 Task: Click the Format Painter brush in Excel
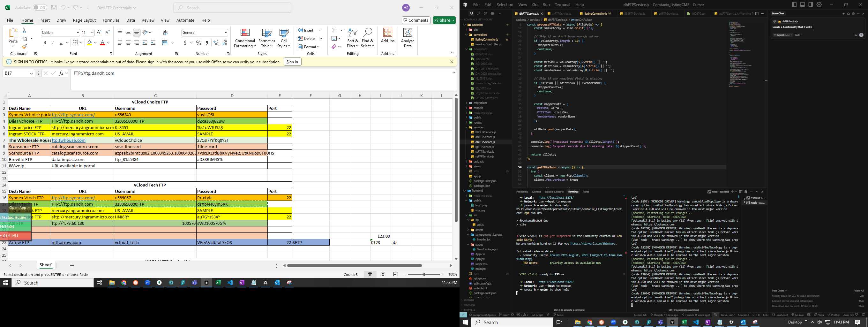[x=24, y=47]
